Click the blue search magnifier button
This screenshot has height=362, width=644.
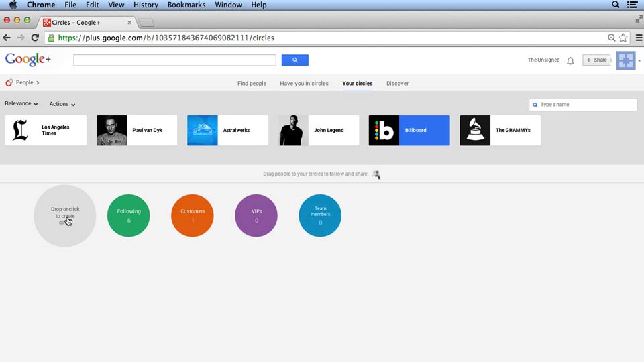[x=295, y=60]
